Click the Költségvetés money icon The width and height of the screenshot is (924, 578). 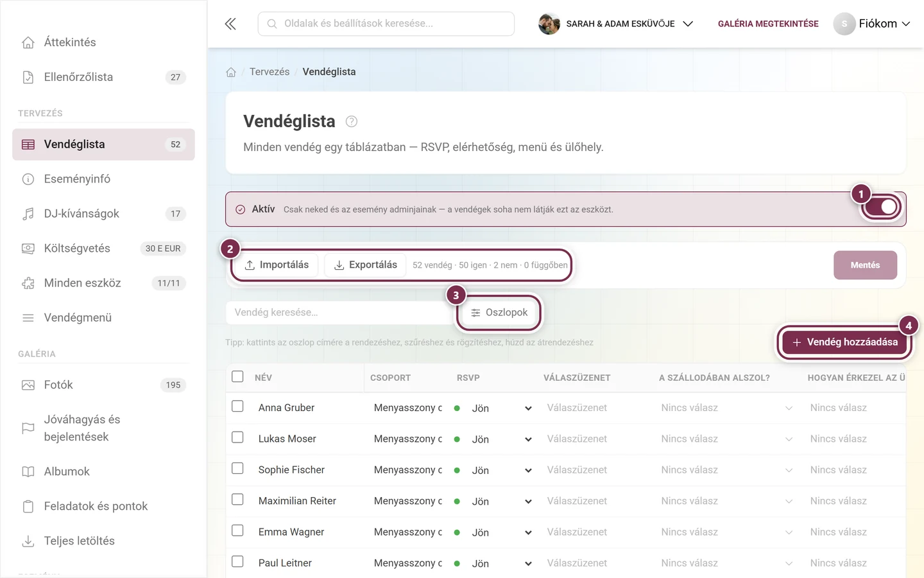[28, 249]
